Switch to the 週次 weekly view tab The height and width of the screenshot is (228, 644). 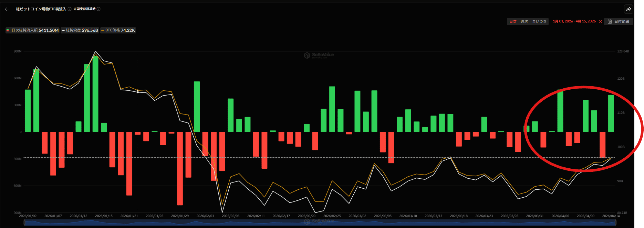[524, 22]
